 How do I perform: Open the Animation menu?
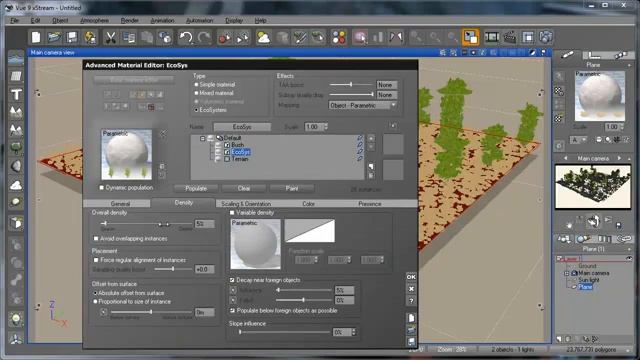tap(162, 20)
